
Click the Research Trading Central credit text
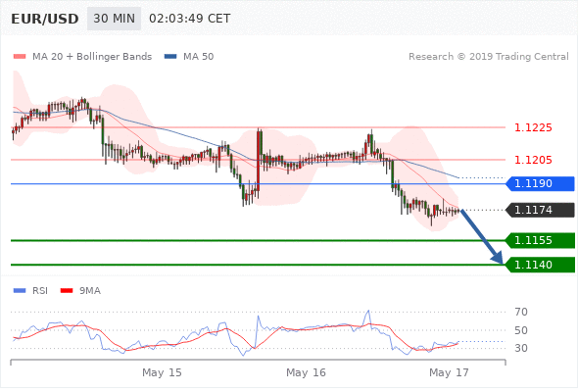point(489,57)
